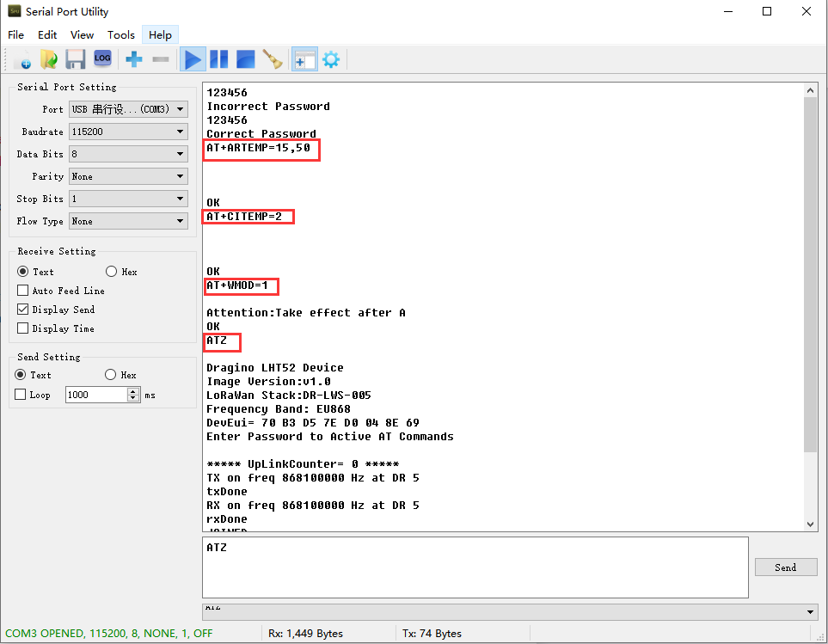Click the Send button

(785, 567)
